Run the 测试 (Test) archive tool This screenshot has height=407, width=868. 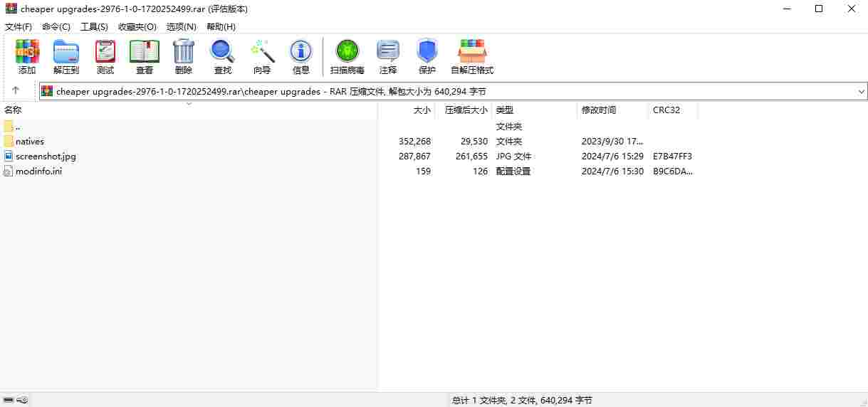click(105, 51)
